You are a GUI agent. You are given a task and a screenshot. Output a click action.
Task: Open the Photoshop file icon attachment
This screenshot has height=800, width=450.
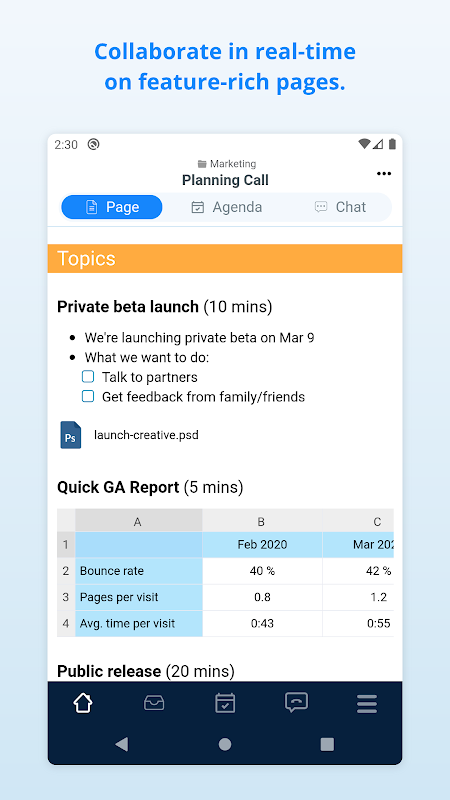tap(70, 435)
